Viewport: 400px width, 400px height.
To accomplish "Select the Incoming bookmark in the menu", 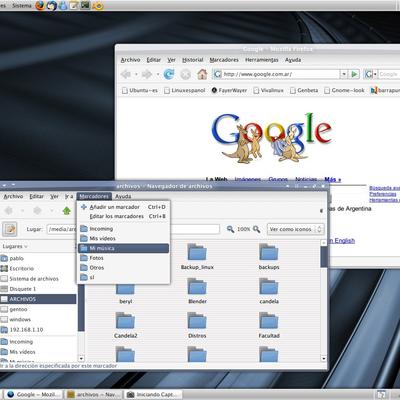I will click(x=123, y=229).
